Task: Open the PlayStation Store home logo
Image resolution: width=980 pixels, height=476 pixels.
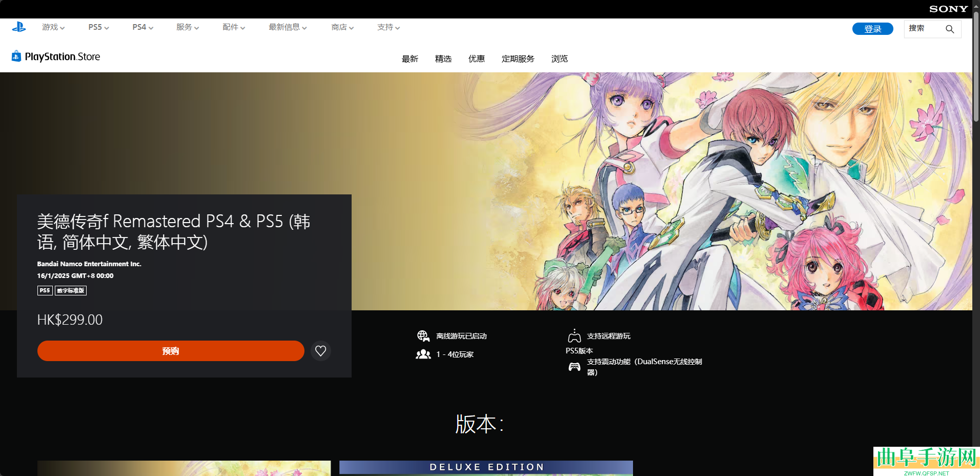Action: point(56,56)
